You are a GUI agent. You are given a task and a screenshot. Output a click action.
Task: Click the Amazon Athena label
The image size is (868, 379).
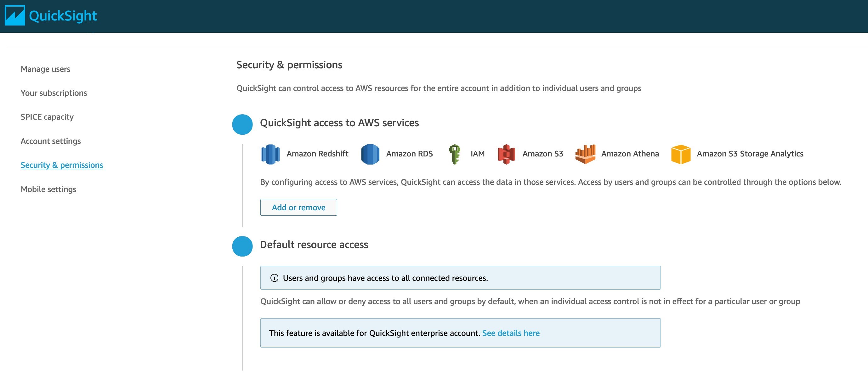coord(630,154)
